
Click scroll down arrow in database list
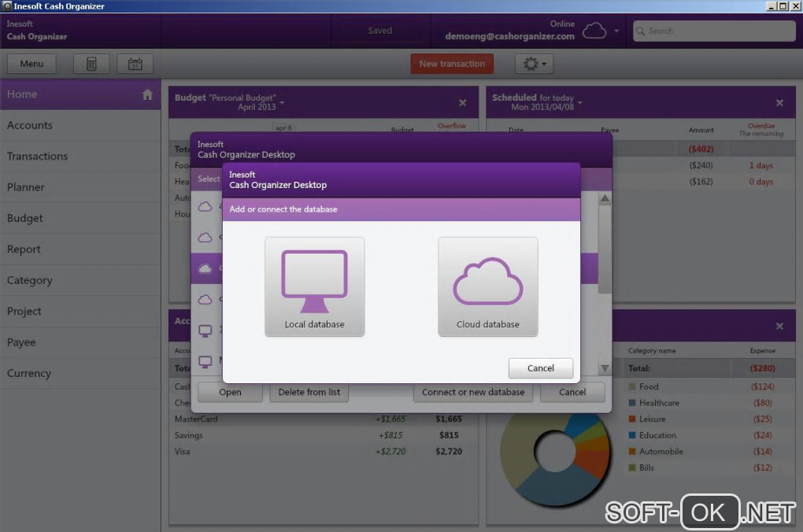[x=605, y=368]
